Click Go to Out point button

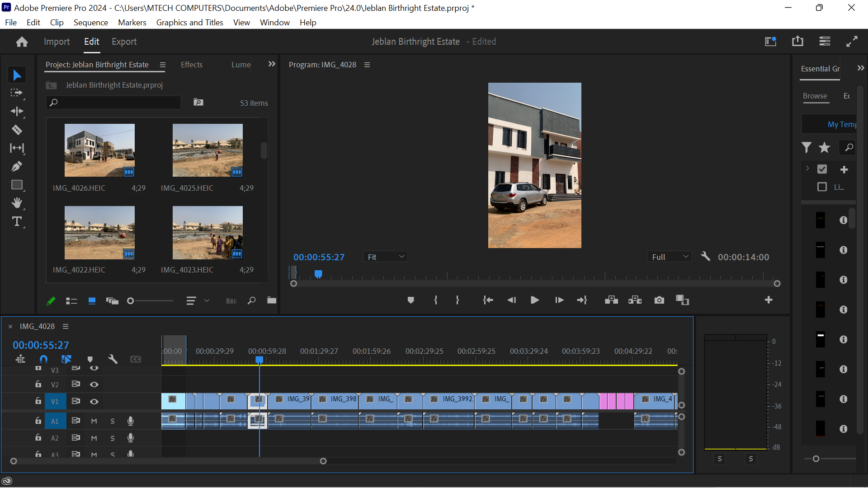(x=582, y=300)
